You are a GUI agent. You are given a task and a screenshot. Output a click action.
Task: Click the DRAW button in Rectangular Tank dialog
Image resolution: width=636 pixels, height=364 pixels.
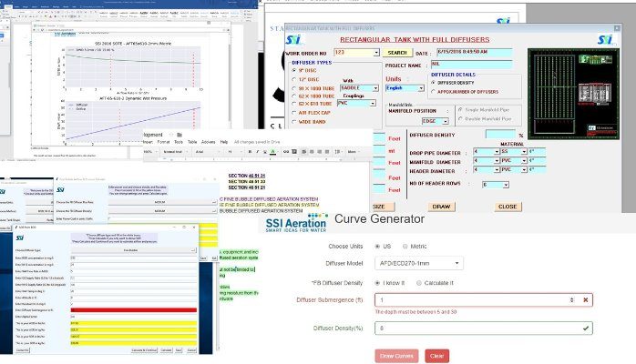point(441,207)
